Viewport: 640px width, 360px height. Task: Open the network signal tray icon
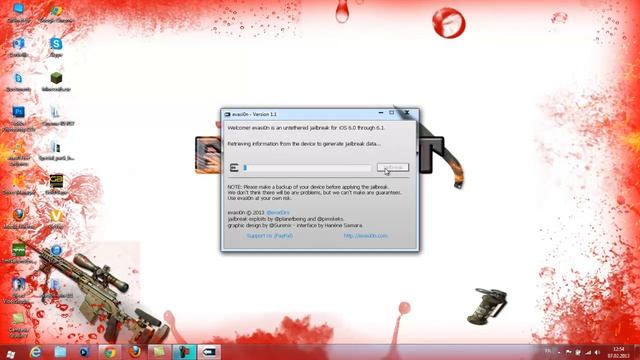pyautogui.click(x=588, y=352)
